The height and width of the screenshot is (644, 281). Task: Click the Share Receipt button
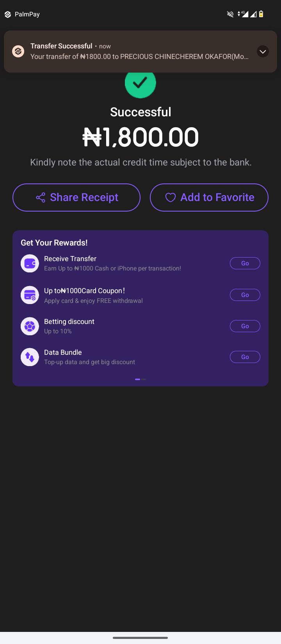[76, 197]
